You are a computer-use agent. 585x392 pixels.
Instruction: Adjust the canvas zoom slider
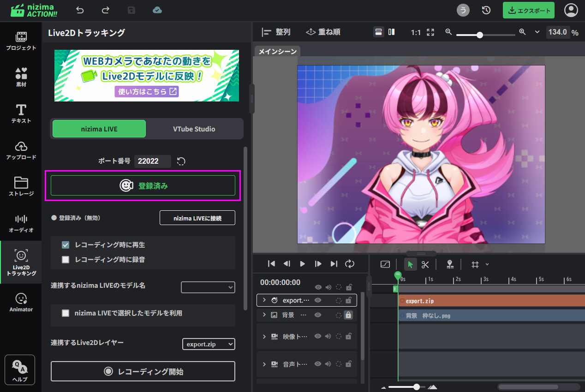coord(480,35)
